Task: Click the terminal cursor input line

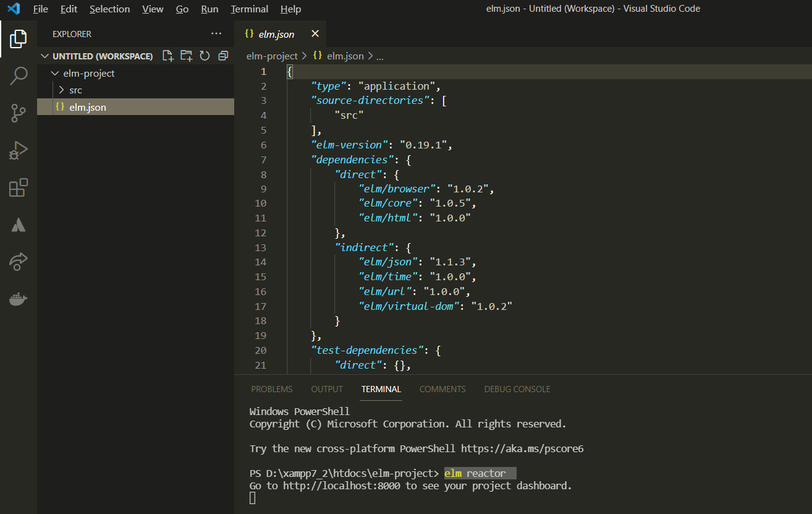Action: (252, 498)
